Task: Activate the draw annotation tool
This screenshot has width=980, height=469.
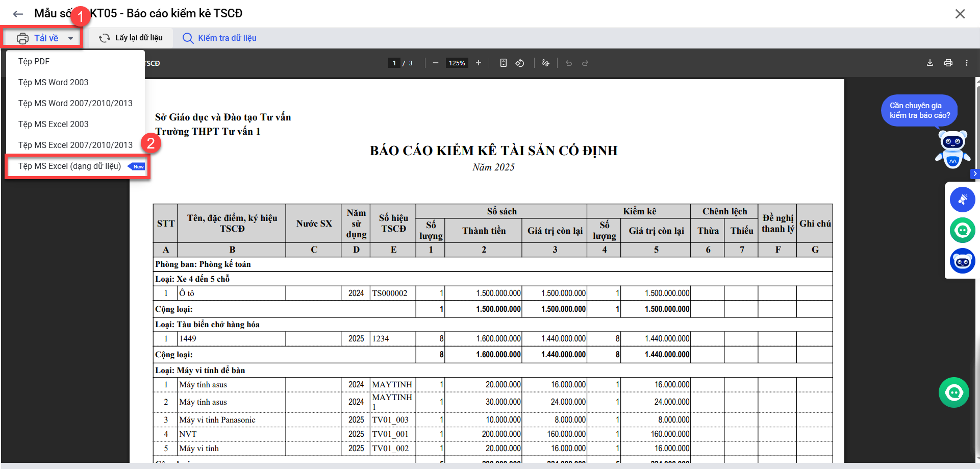Action: tap(545, 63)
